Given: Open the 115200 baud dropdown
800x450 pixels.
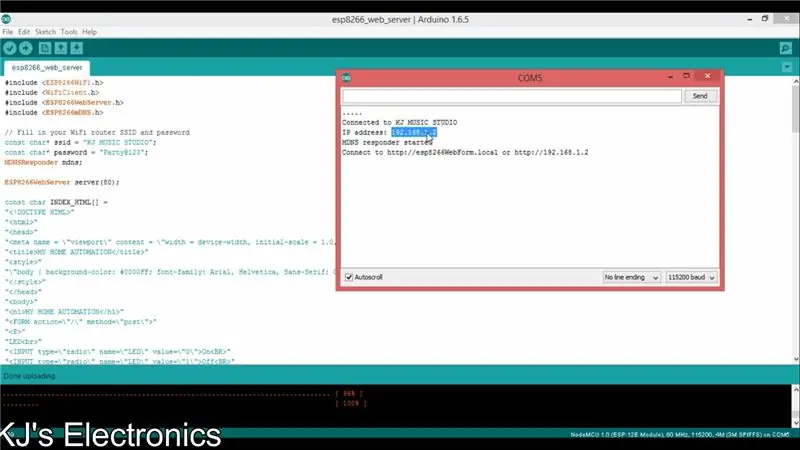Looking at the screenshot, I should click(x=691, y=277).
